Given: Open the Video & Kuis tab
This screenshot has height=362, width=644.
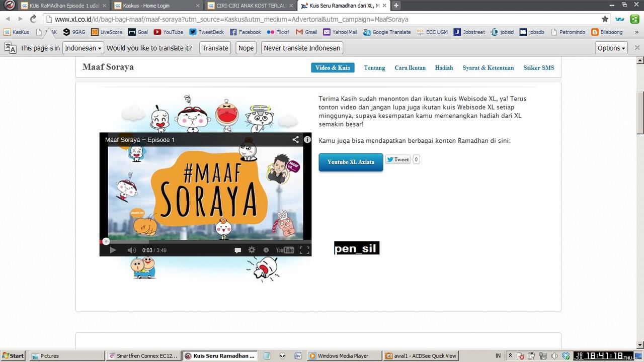Looking at the screenshot, I should click(x=333, y=68).
